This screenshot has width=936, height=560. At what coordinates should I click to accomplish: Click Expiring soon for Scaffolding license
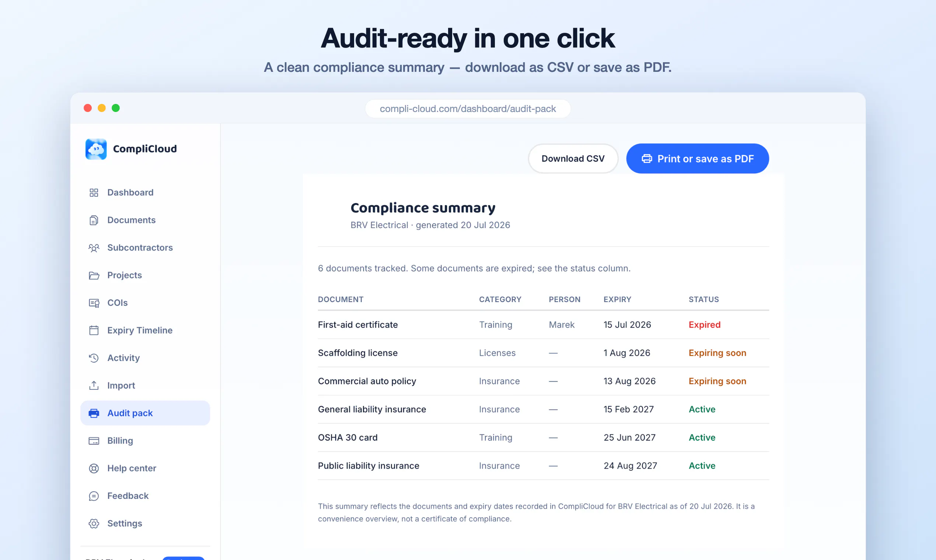click(717, 353)
